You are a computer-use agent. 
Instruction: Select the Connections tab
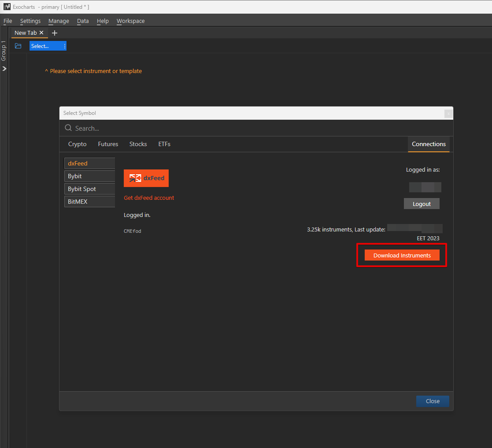pos(429,144)
